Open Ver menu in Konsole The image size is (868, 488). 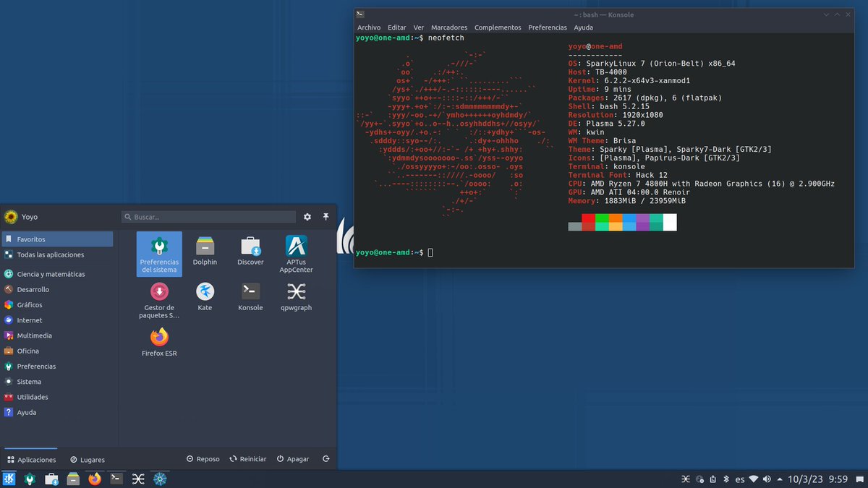419,27
